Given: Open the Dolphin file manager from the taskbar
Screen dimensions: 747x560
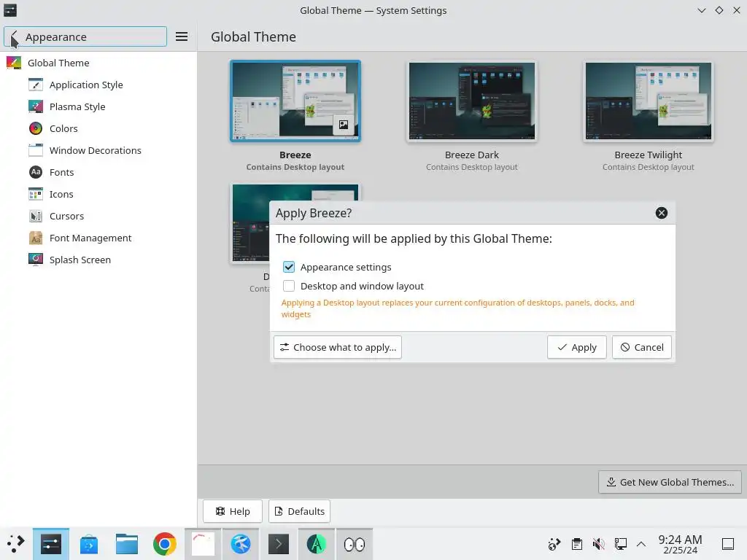Looking at the screenshot, I should pyautogui.click(x=127, y=544).
